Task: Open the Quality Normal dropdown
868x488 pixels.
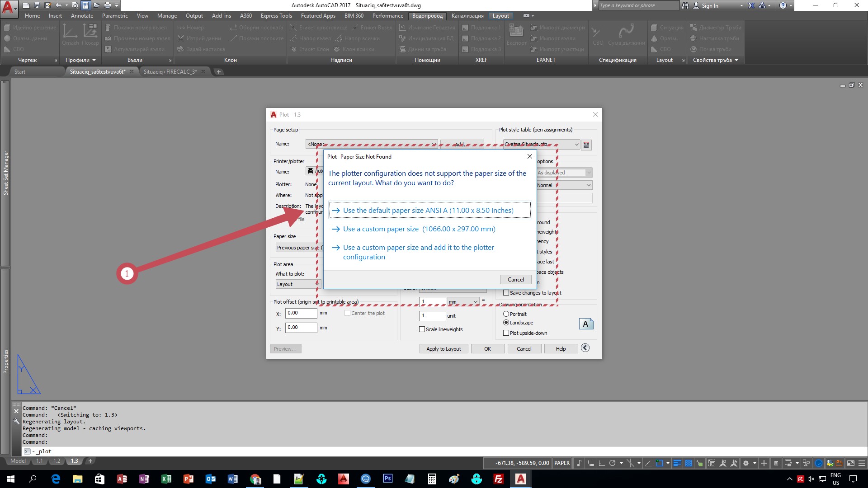Action: click(564, 185)
